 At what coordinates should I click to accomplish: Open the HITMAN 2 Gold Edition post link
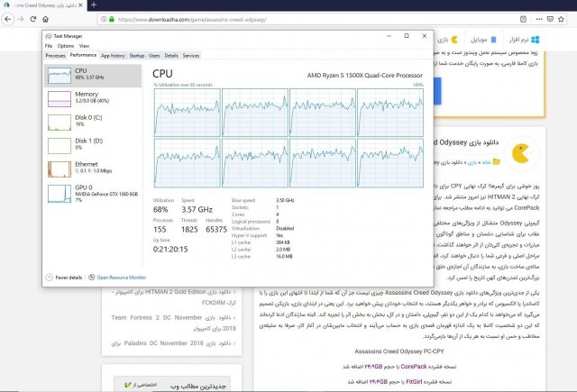point(174,297)
